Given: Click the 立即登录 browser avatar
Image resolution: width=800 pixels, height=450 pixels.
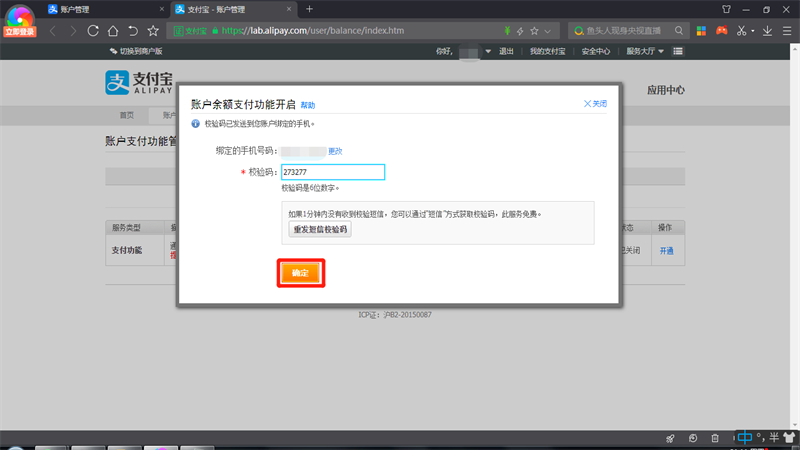Looking at the screenshot, I should 19,20.
